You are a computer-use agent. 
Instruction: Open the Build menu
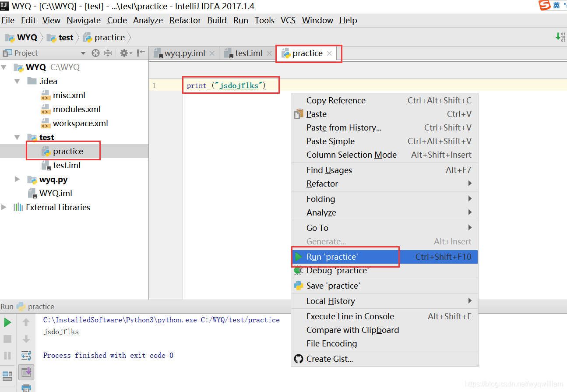pos(217,21)
